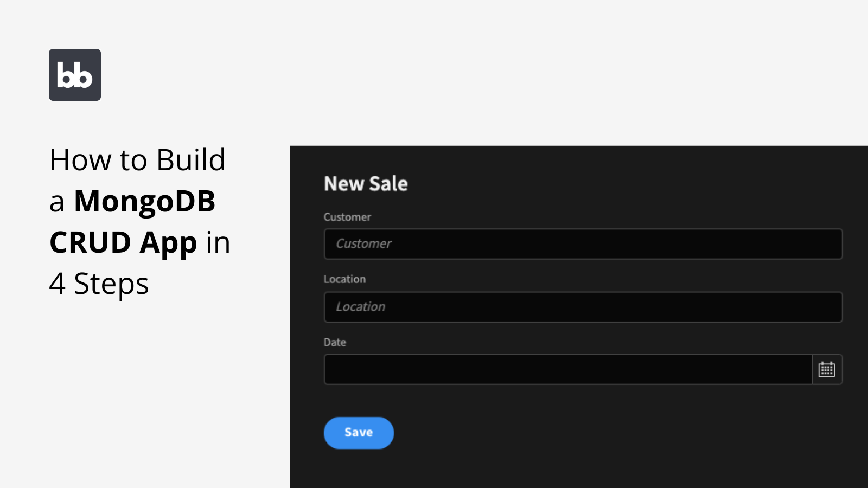Image resolution: width=868 pixels, height=488 pixels.
Task: Click the word "How" in the title
Action: pyautogui.click(x=81, y=160)
